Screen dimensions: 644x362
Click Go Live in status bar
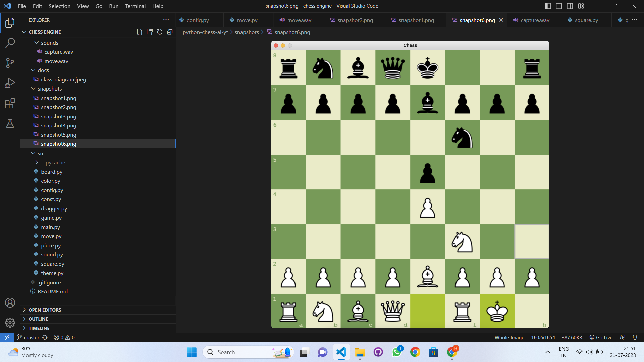tap(601, 337)
